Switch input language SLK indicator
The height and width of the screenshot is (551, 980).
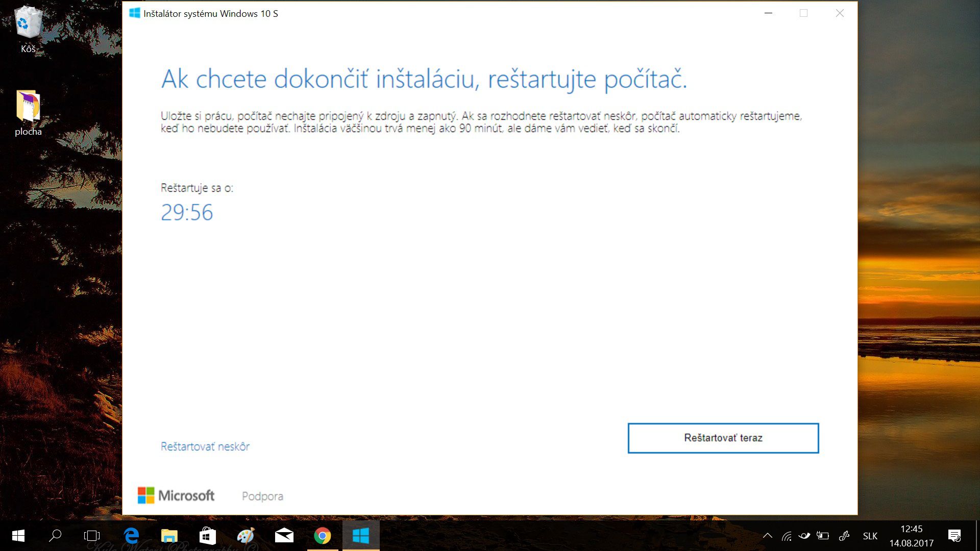point(870,536)
